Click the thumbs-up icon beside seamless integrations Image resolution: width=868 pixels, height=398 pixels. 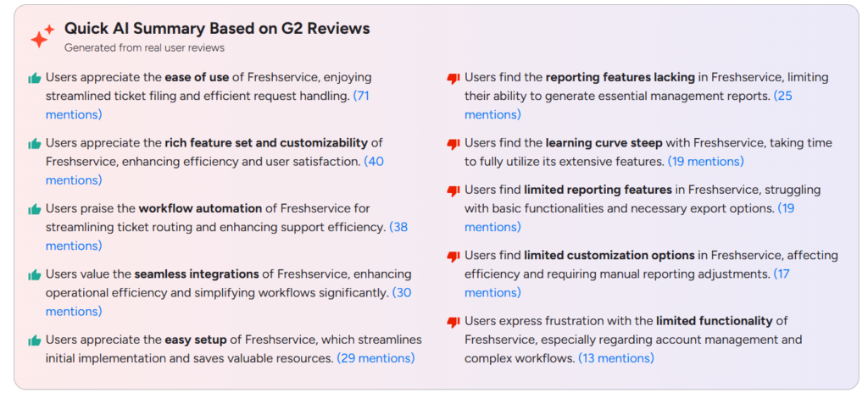tap(35, 274)
